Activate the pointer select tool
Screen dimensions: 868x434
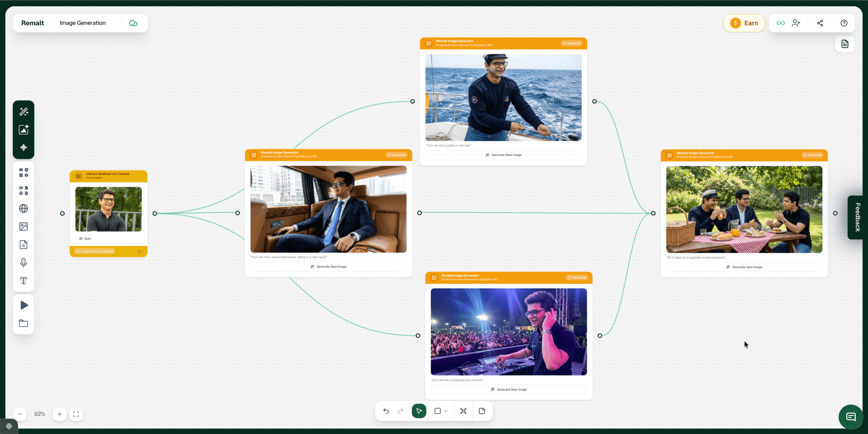coord(419,411)
